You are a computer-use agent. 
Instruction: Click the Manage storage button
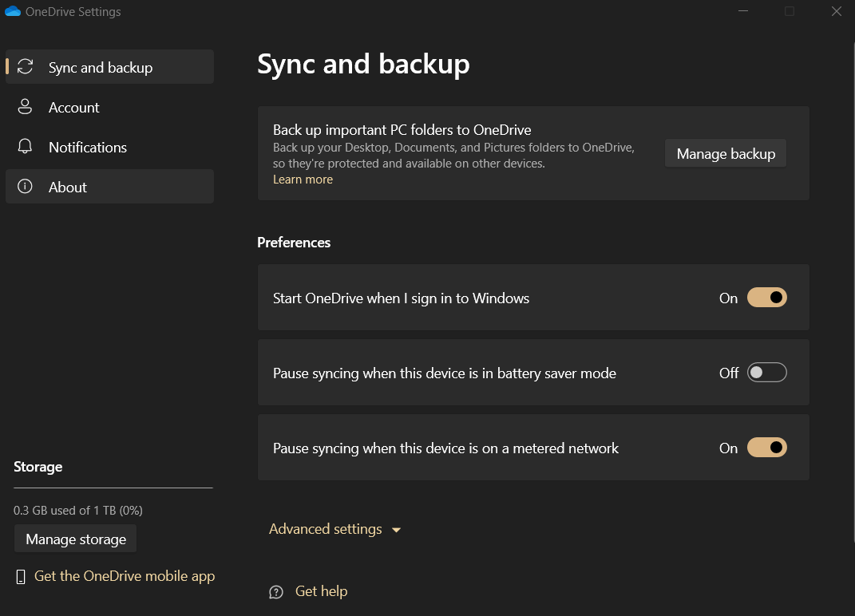76,539
